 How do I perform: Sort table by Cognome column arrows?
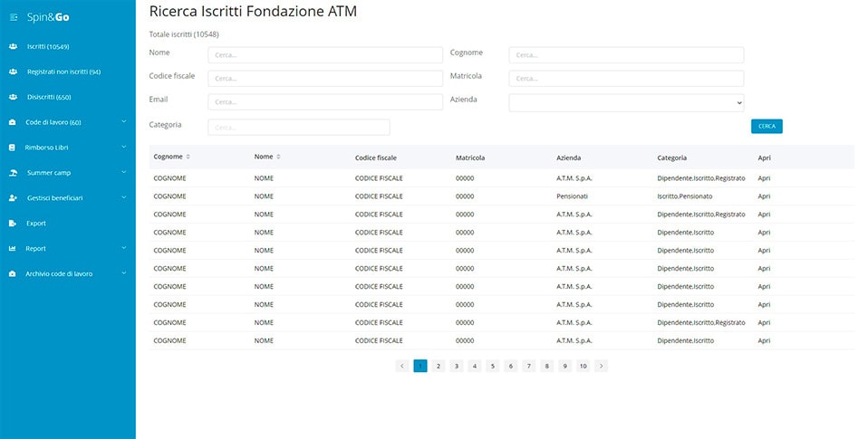[188, 157]
